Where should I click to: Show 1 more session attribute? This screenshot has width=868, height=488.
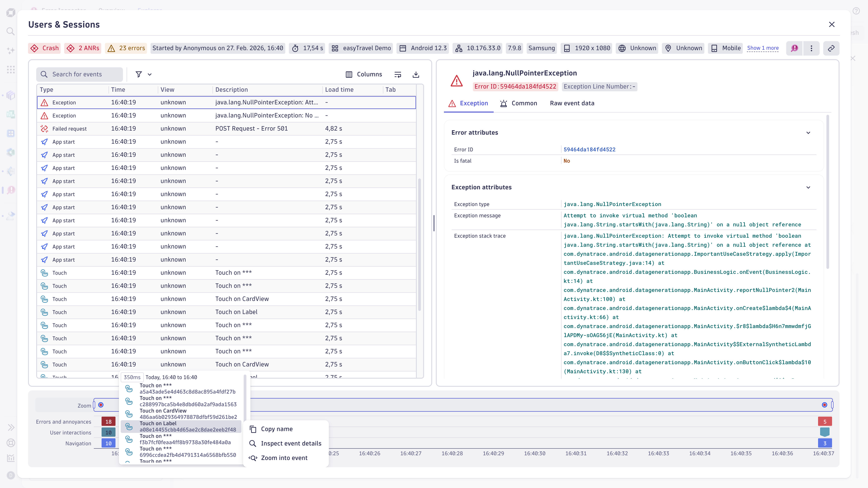[763, 48]
